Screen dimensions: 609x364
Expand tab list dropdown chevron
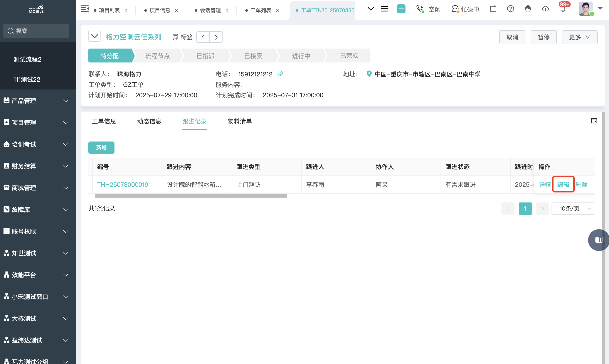click(x=371, y=9)
